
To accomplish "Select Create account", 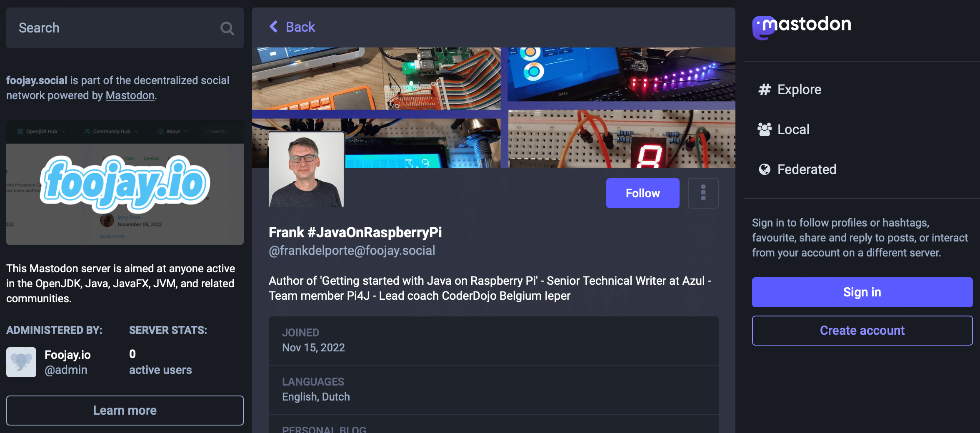I will click(x=862, y=330).
